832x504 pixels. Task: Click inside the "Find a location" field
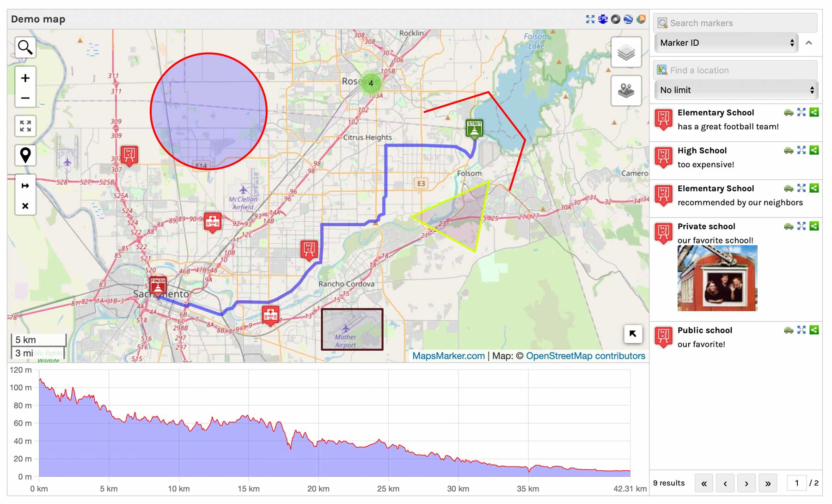pyautogui.click(x=736, y=70)
